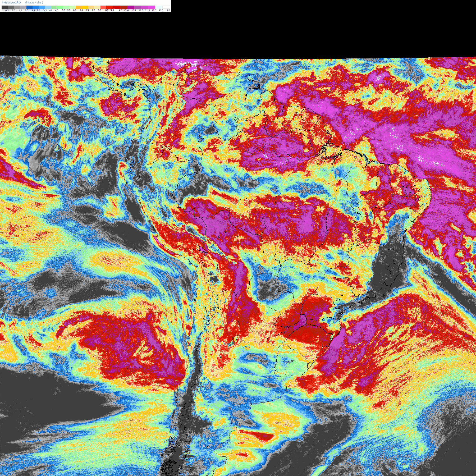Click the 10.5 legend value

point(134,10)
